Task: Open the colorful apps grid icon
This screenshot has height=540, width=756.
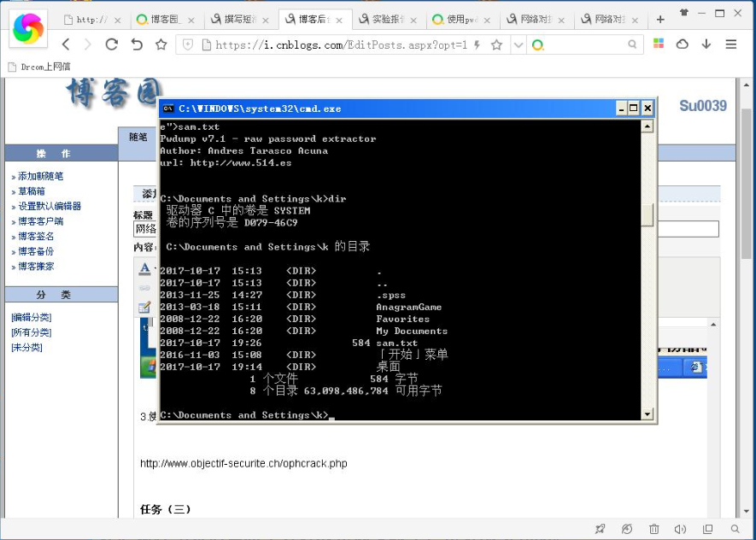Action: click(659, 44)
